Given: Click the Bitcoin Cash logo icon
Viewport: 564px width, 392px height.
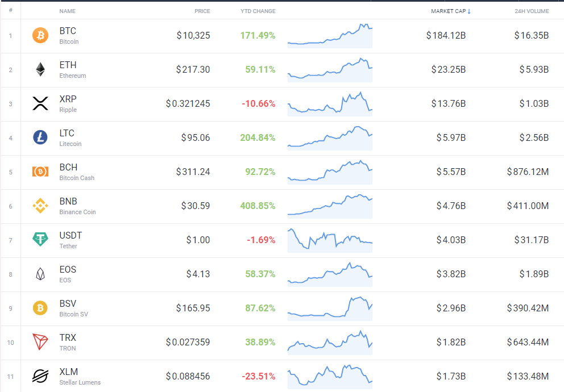Looking at the screenshot, I should coord(40,172).
